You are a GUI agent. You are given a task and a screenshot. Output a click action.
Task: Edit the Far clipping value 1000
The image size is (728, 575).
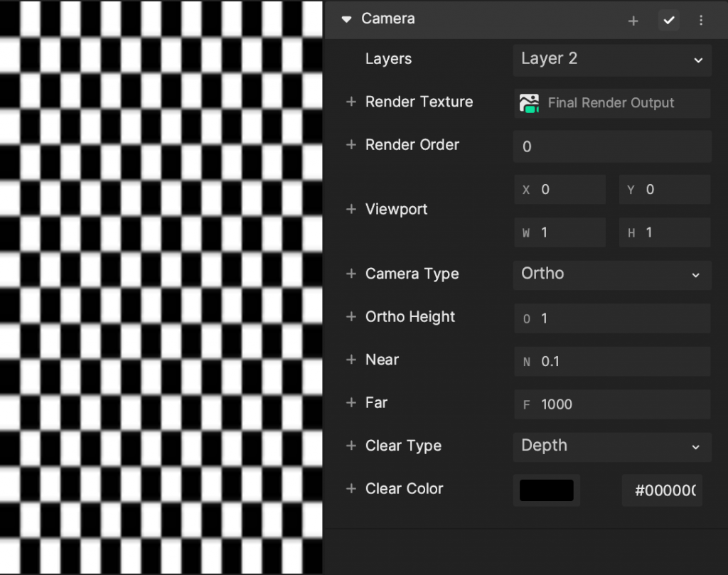click(612, 404)
